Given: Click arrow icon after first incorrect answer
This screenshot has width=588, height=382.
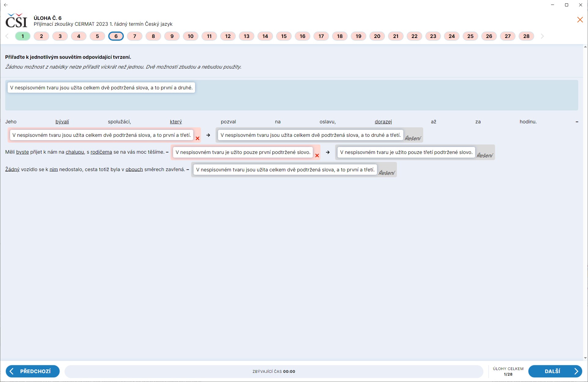Looking at the screenshot, I should [208, 135].
